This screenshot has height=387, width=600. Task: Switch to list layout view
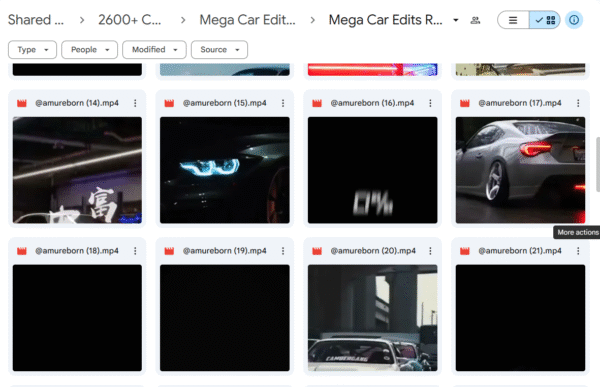(513, 20)
